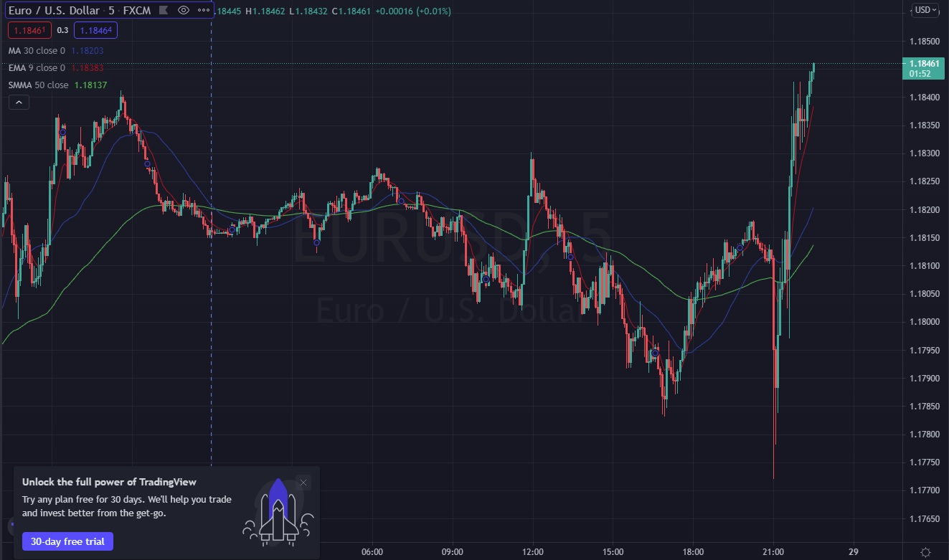Image resolution: width=949 pixels, height=560 pixels.
Task: Click the 1.17650 price axis label
Action: tap(923, 518)
